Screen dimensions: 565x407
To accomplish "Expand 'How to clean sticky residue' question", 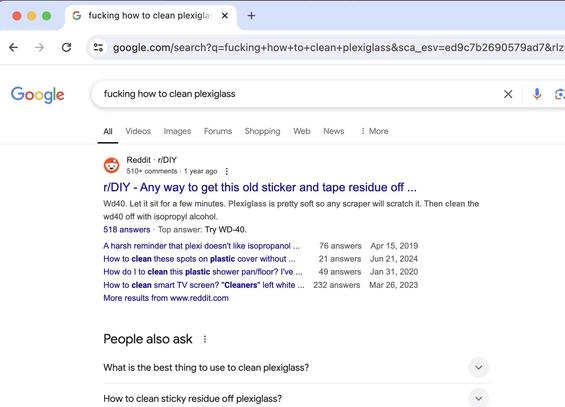I will 479,398.
